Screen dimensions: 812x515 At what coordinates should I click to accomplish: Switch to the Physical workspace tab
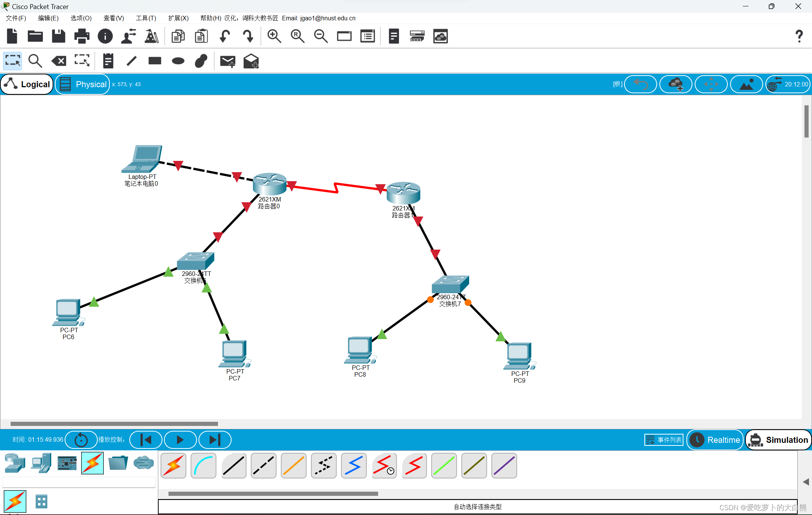[83, 84]
